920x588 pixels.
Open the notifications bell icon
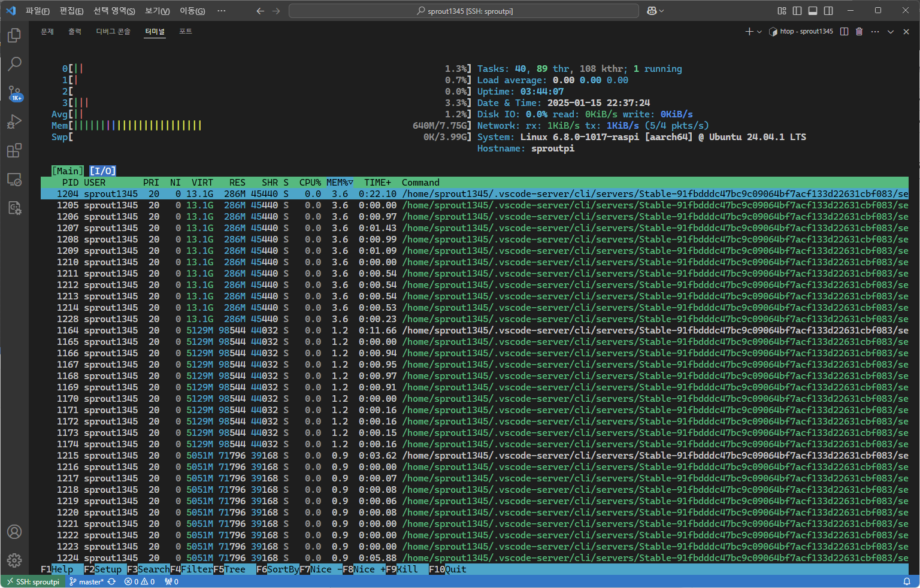pyautogui.click(x=907, y=581)
